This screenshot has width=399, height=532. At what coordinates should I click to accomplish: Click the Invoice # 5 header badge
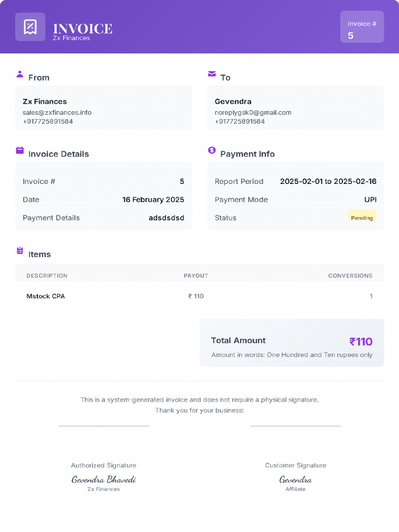[362, 27]
